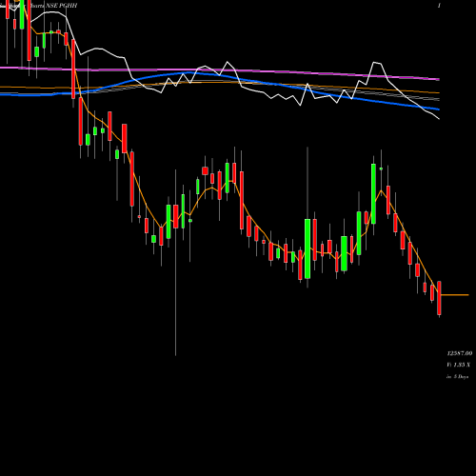Click the '5 Days' period label

click(x=461, y=377)
